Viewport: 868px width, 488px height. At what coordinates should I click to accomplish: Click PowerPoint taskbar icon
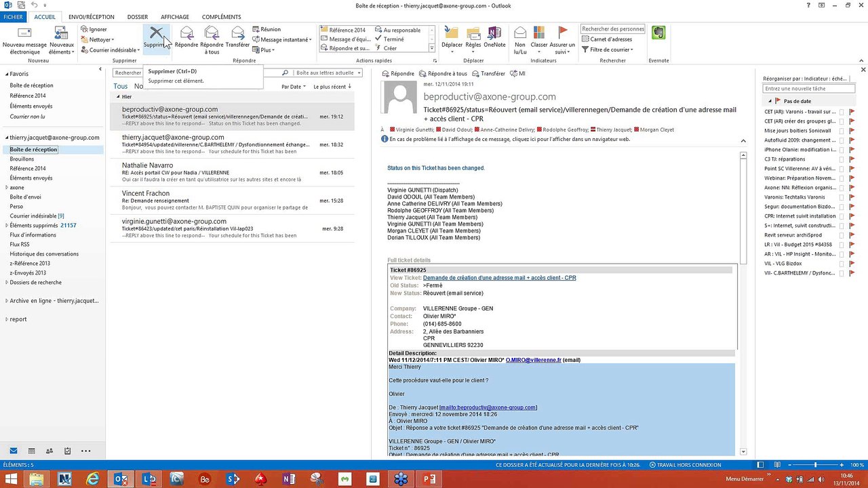[429, 479]
